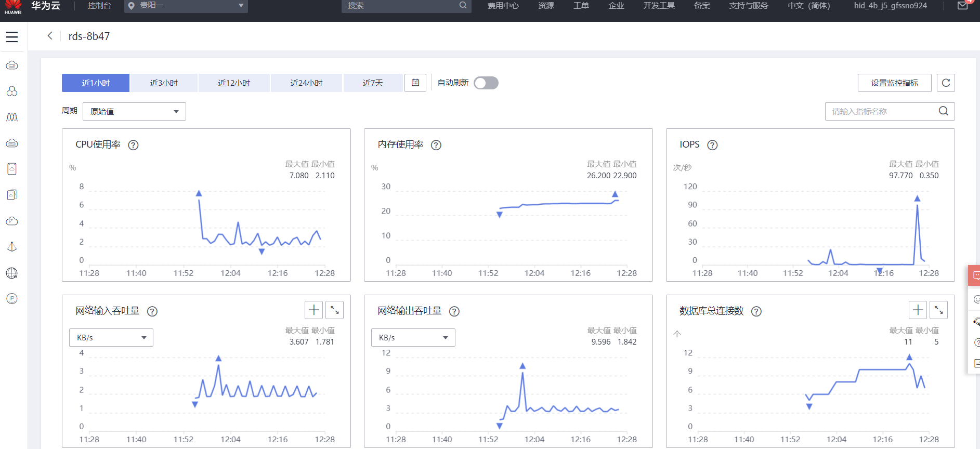
Task: Refresh monitoring charts with reload icon
Action: point(946,83)
